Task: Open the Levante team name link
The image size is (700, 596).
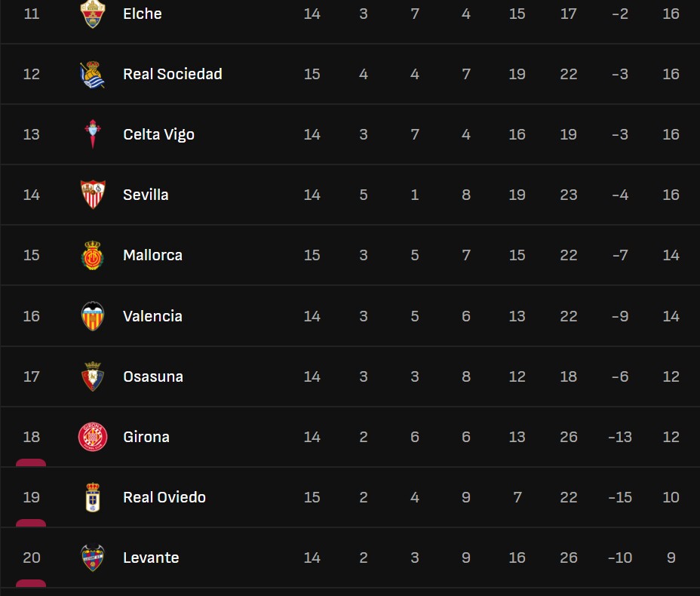Action: pyautogui.click(x=151, y=558)
